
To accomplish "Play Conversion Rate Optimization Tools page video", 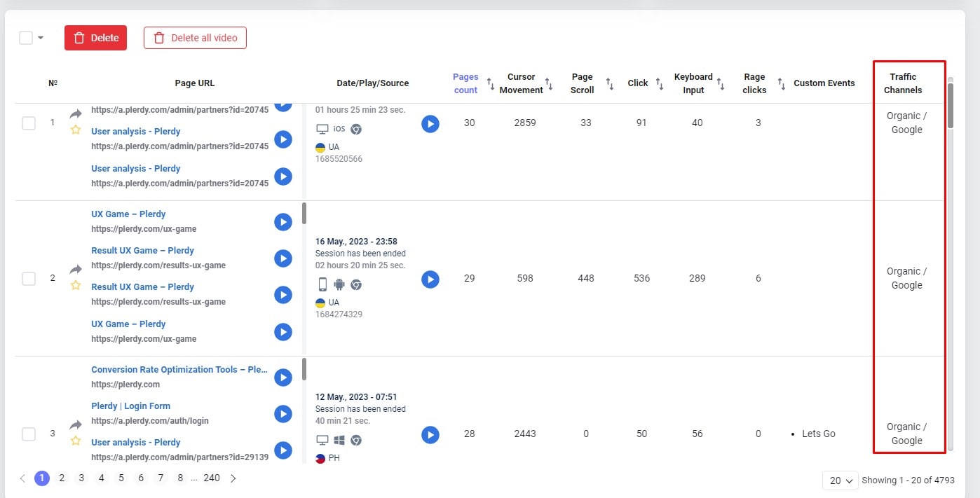I will pos(283,378).
